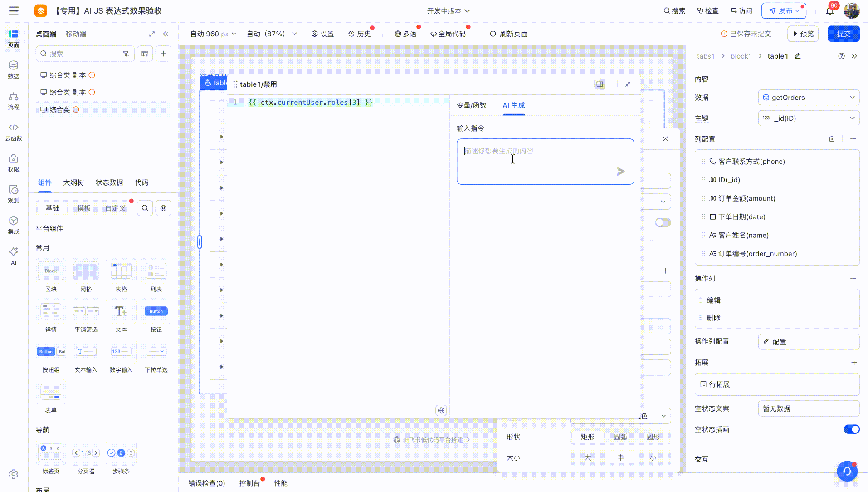Open the 数据 sidebar panel
The image size is (868, 492).
pyautogui.click(x=14, y=70)
